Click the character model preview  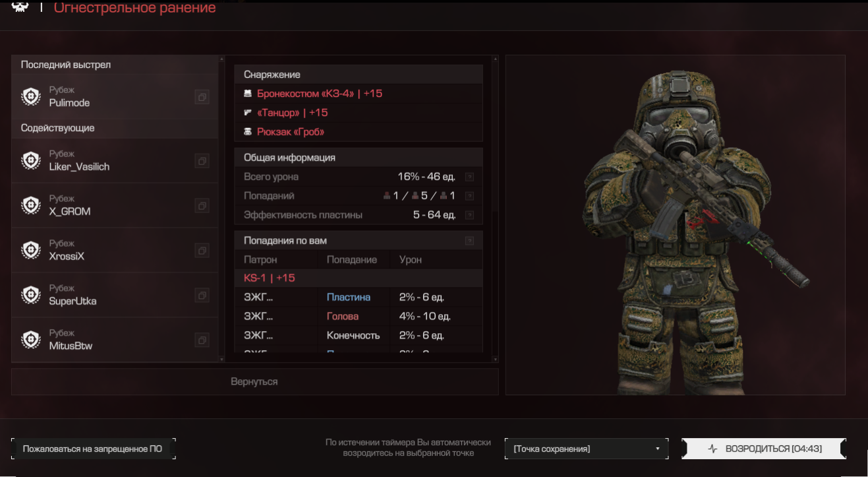675,225
